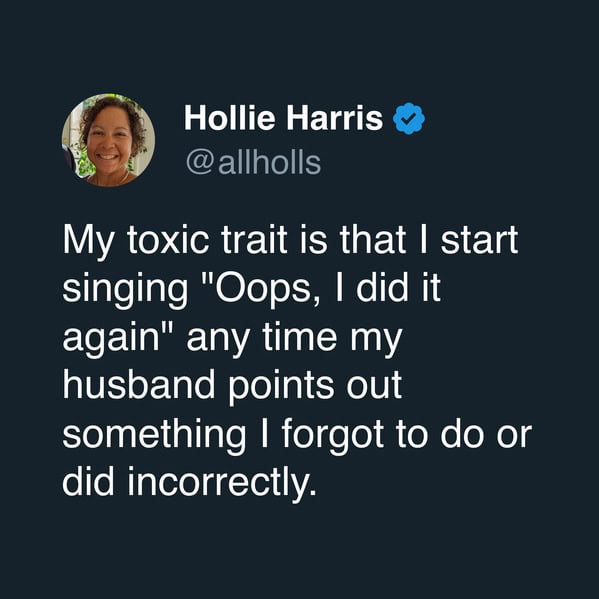Click the word "trait" in the tweet
The height and width of the screenshot is (599, 599).
(254, 240)
